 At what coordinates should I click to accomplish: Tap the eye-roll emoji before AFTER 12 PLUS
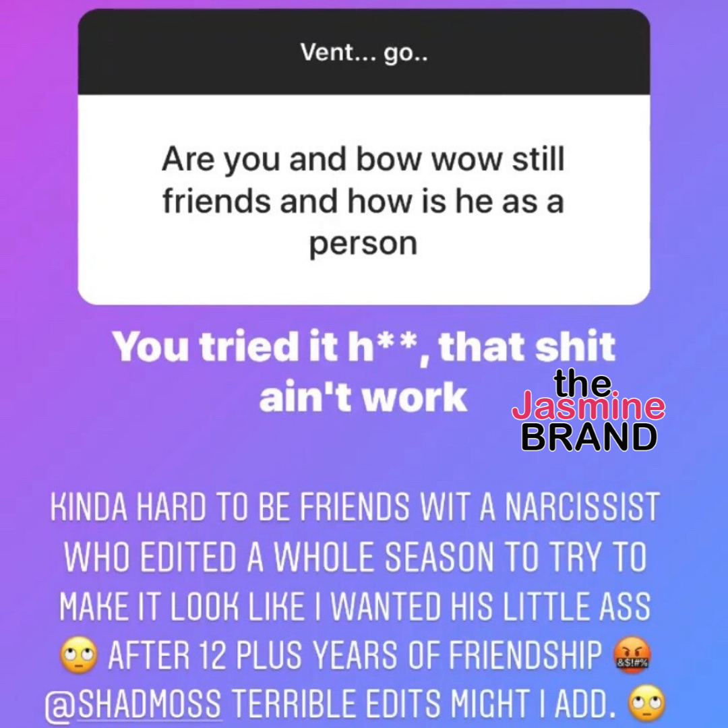coord(78,656)
